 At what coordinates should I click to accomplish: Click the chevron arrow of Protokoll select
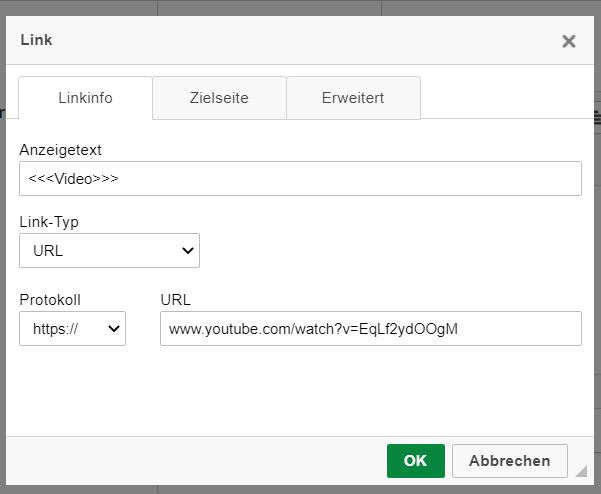pos(114,329)
